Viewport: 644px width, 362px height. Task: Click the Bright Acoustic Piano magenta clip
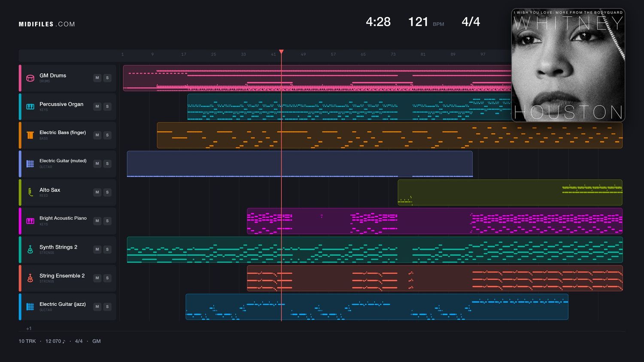(x=435, y=221)
